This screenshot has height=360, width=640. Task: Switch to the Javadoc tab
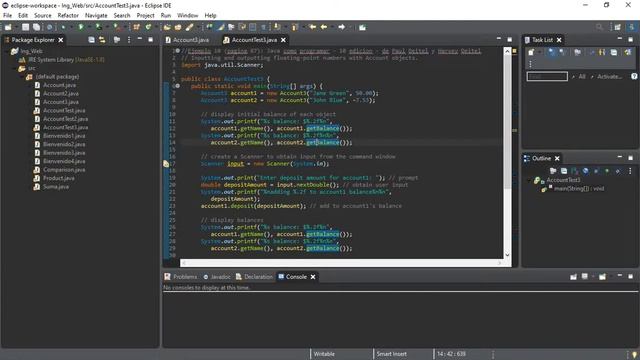[x=217, y=277]
